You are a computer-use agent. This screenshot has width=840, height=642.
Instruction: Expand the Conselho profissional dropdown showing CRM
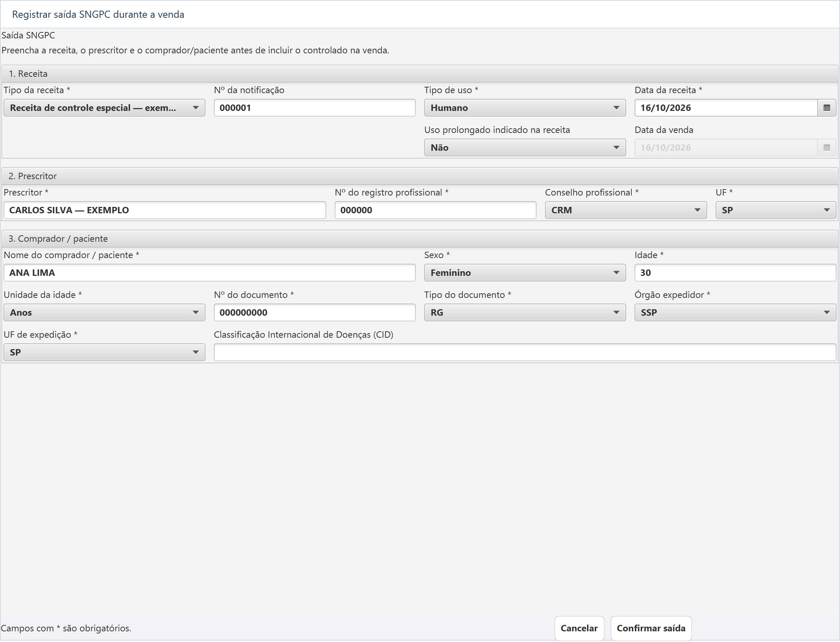tap(625, 210)
